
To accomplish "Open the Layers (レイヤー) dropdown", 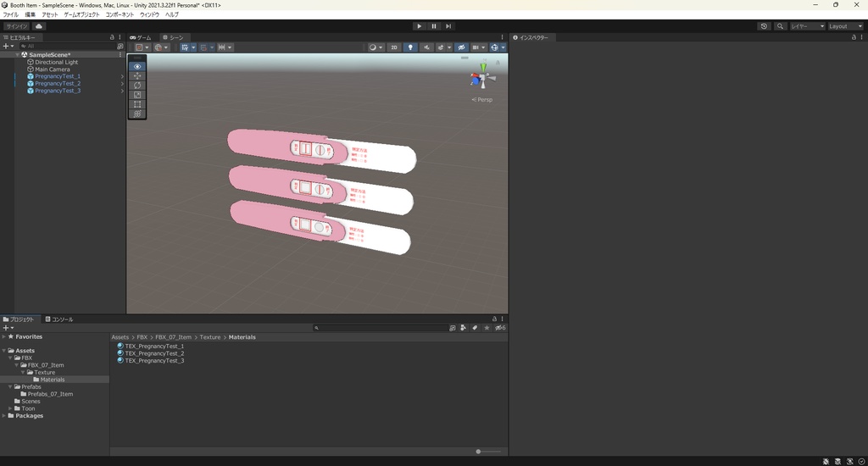I will (807, 26).
